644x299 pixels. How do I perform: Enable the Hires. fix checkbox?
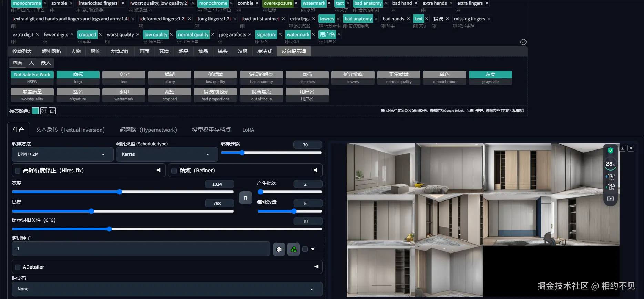click(18, 171)
